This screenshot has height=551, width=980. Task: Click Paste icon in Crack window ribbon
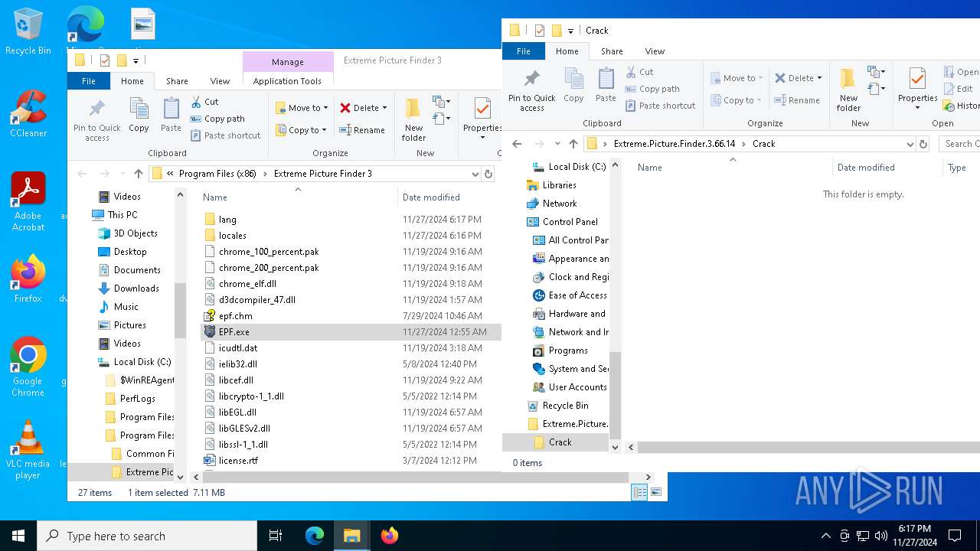click(606, 85)
